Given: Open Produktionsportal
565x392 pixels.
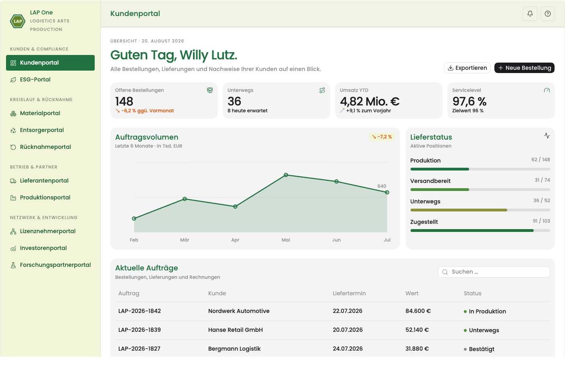Looking at the screenshot, I should [x=50, y=197].
